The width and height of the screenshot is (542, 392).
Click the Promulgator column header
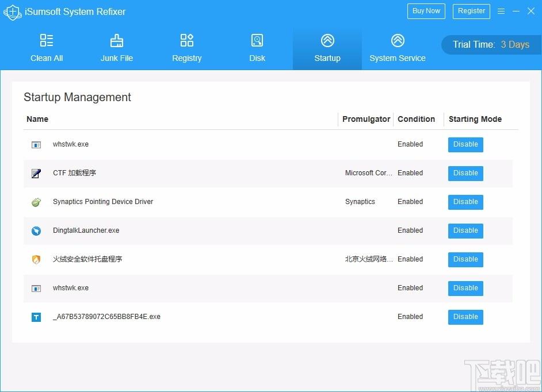tap(366, 119)
